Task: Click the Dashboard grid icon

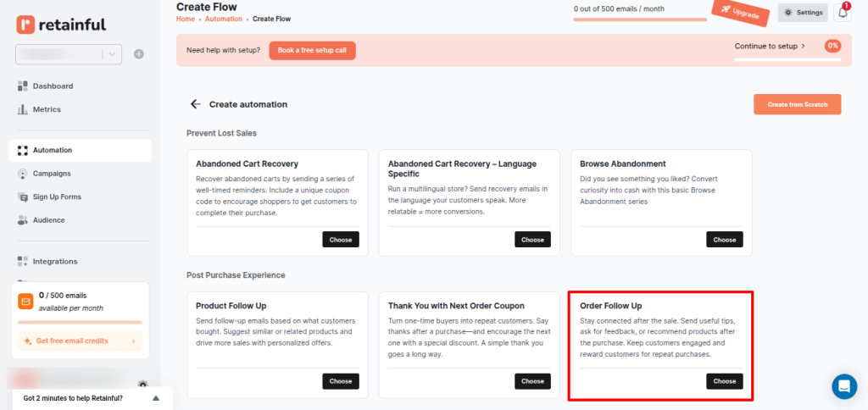Action: (x=23, y=86)
